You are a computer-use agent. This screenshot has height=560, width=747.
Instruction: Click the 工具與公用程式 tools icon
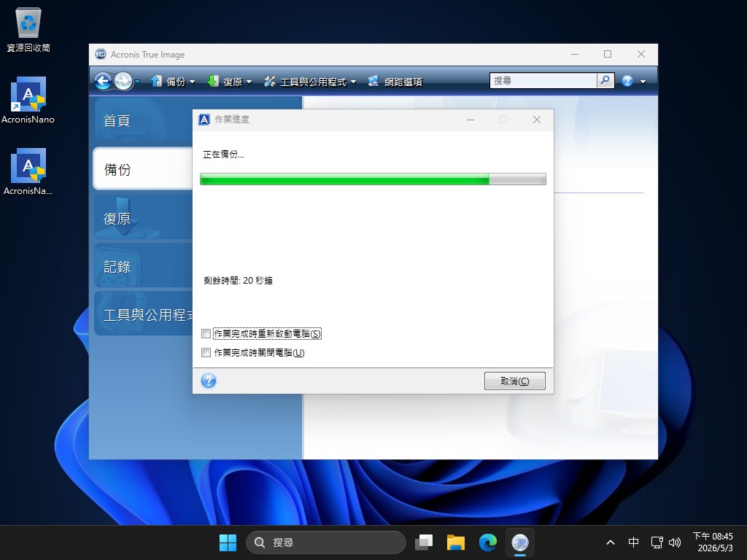click(x=270, y=82)
